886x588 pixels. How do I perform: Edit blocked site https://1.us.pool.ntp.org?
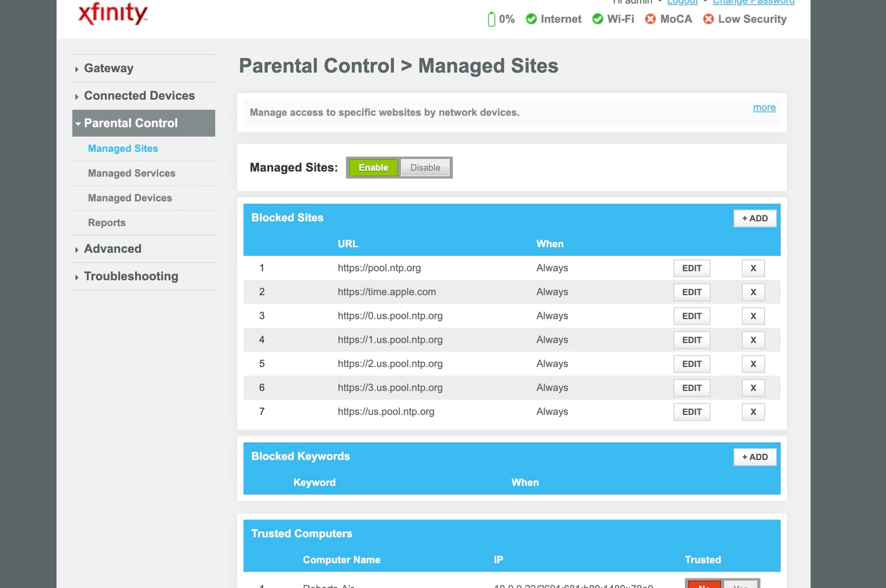(692, 340)
